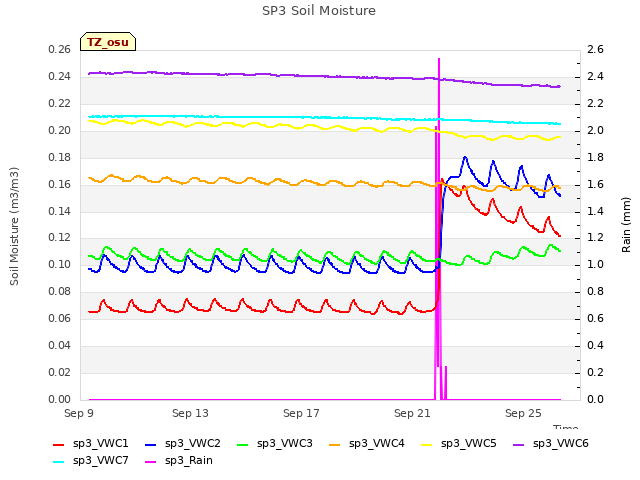Select the sp3_VWC4 legend label
This screenshot has width=640, height=480.
376,444
